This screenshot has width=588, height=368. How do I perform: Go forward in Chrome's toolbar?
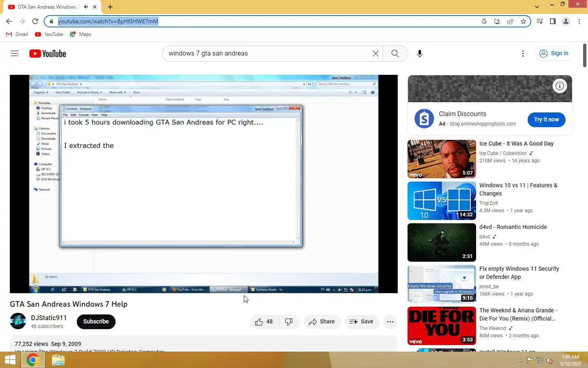tap(22, 21)
